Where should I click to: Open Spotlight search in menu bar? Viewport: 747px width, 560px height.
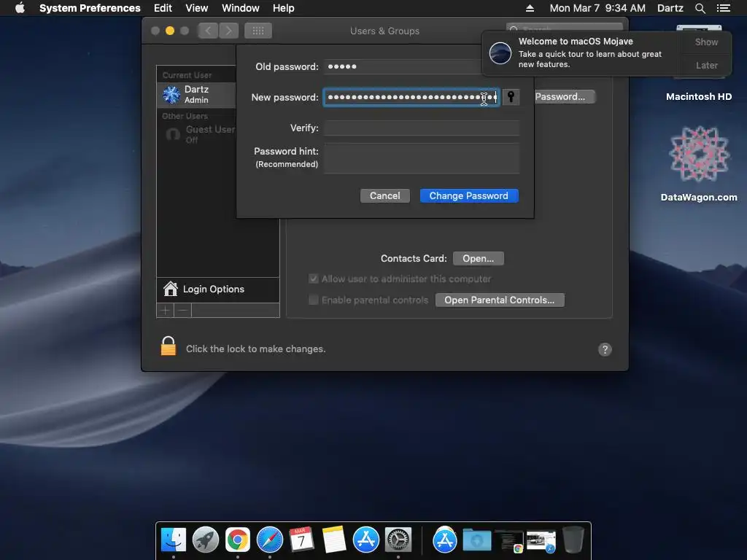point(700,8)
